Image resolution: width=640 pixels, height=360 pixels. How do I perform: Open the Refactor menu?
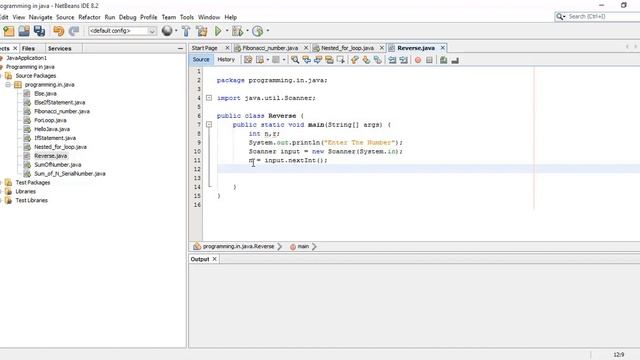coord(89,17)
